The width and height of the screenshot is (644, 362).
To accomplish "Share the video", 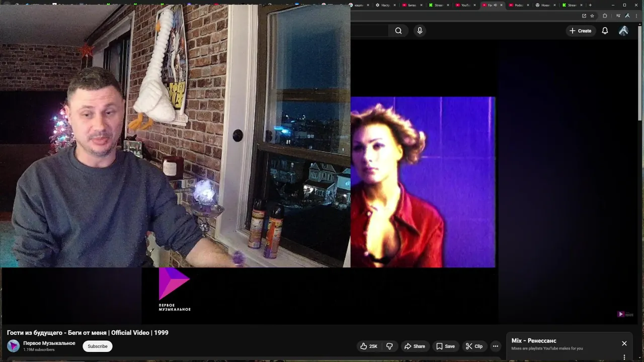I will pyautogui.click(x=415, y=346).
